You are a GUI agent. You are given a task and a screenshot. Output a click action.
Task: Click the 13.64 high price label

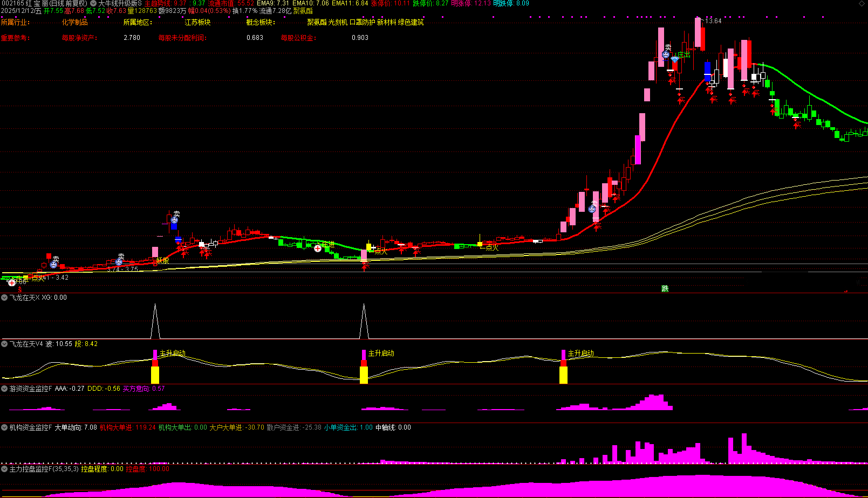[x=713, y=21]
